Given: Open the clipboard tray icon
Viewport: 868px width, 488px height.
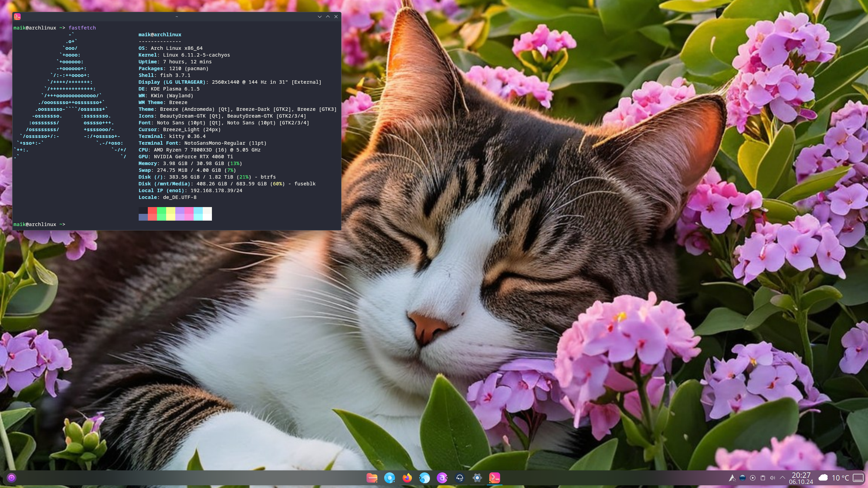Looking at the screenshot, I should 763,478.
